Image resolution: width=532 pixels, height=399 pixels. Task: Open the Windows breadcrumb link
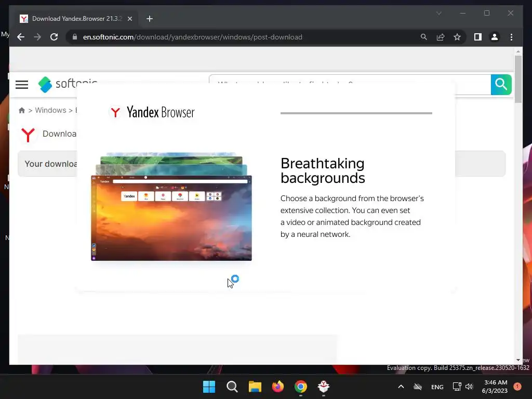click(x=50, y=110)
